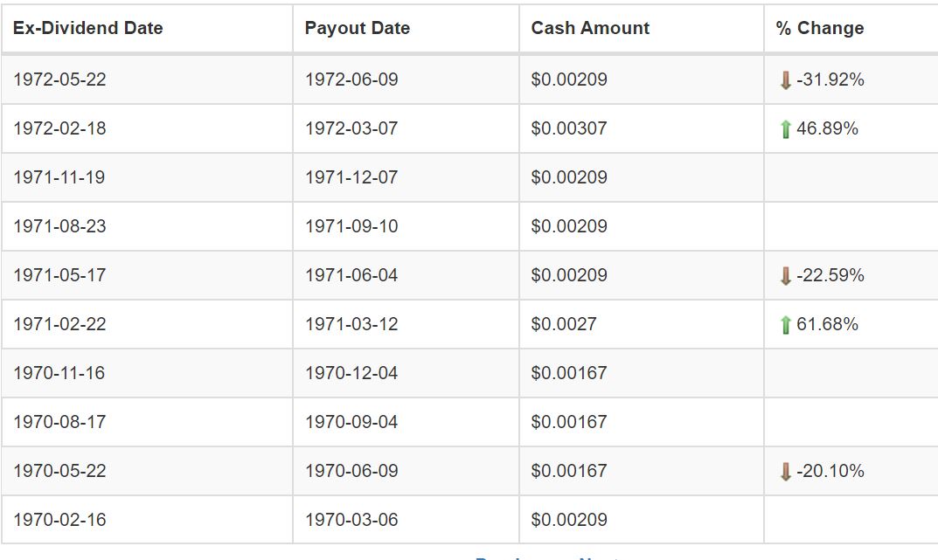This screenshot has width=938, height=560.
Task: Click the green up arrow beside 61.68%
Action: 785,325
